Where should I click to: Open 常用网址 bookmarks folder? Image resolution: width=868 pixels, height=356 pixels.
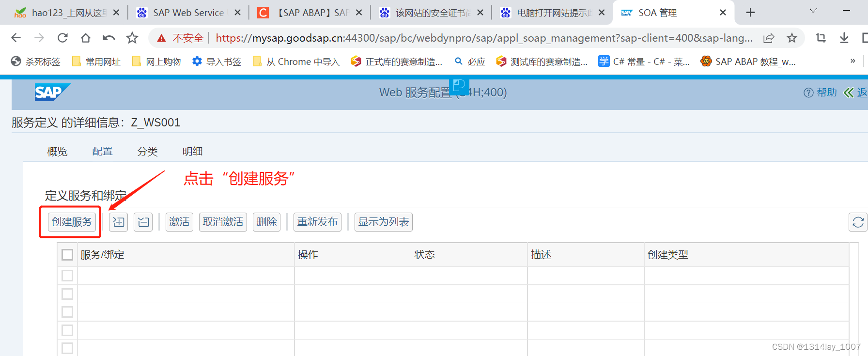[96, 62]
